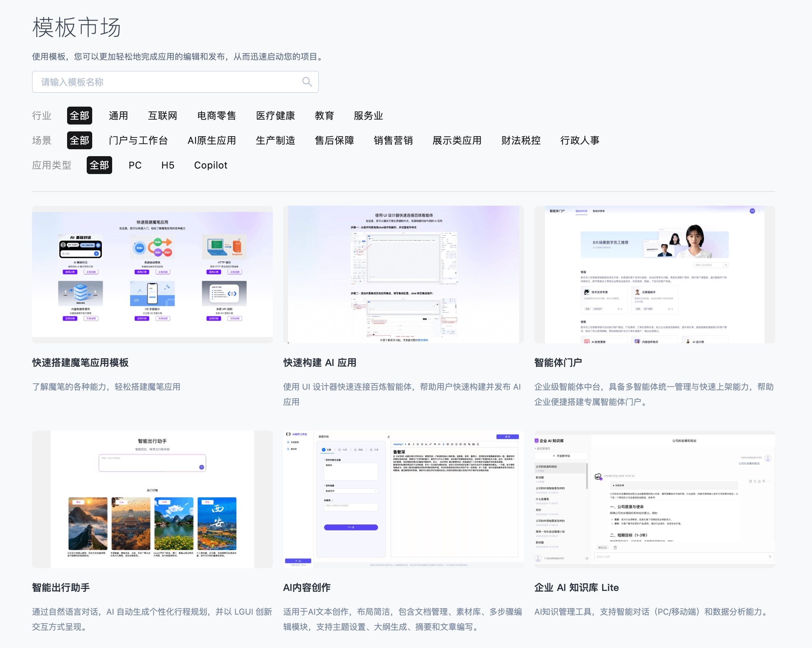Select the 互联网 industry filter
Image resolution: width=812 pixels, height=648 pixels.
(x=162, y=116)
